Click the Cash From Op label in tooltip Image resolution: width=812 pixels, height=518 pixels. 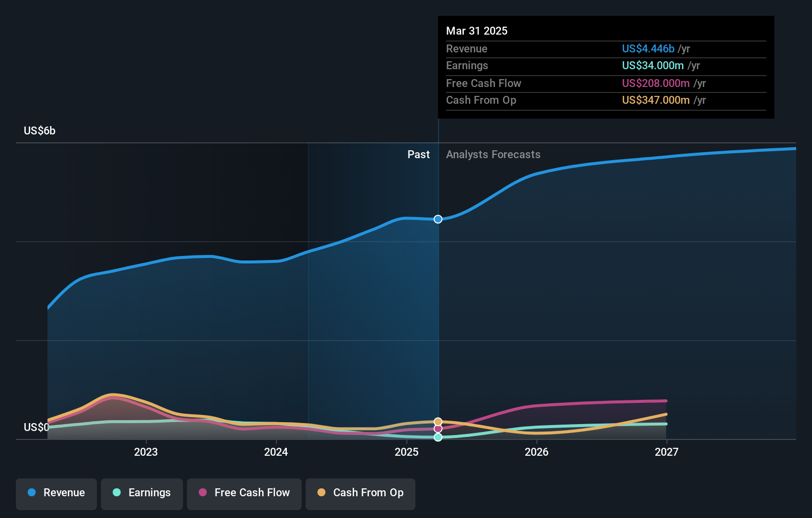(x=481, y=100)
